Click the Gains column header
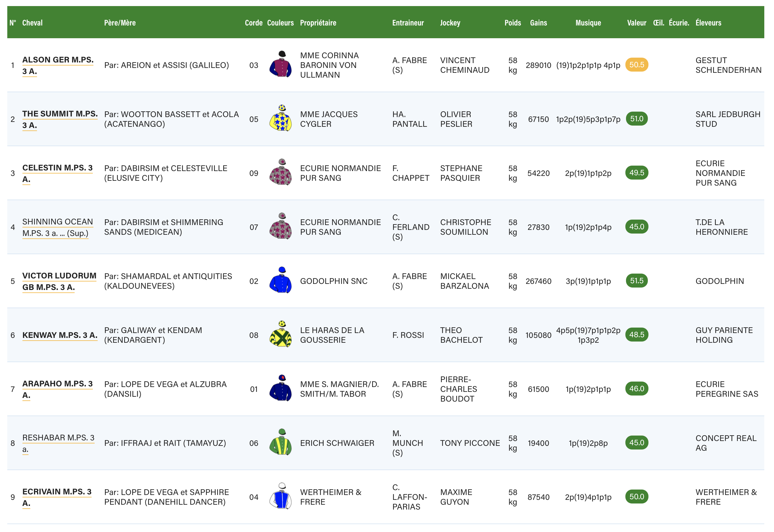 pos(538,23)
